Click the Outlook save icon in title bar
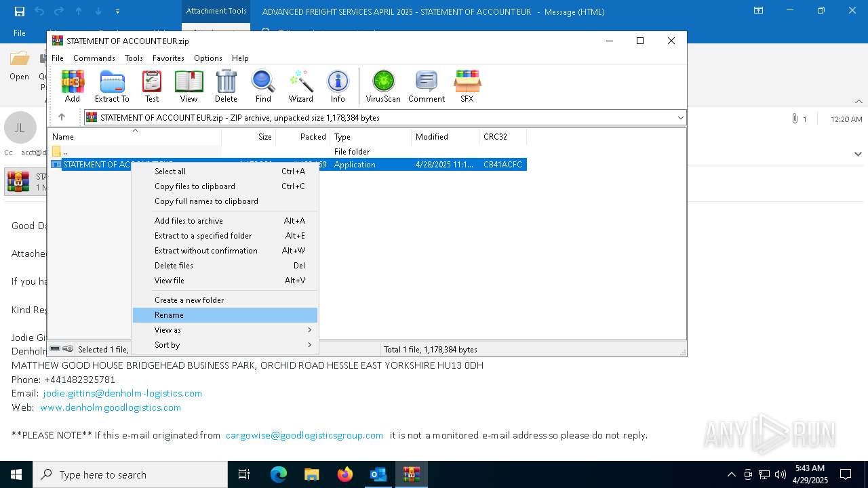Screen dimensions: 868x488 20,12
